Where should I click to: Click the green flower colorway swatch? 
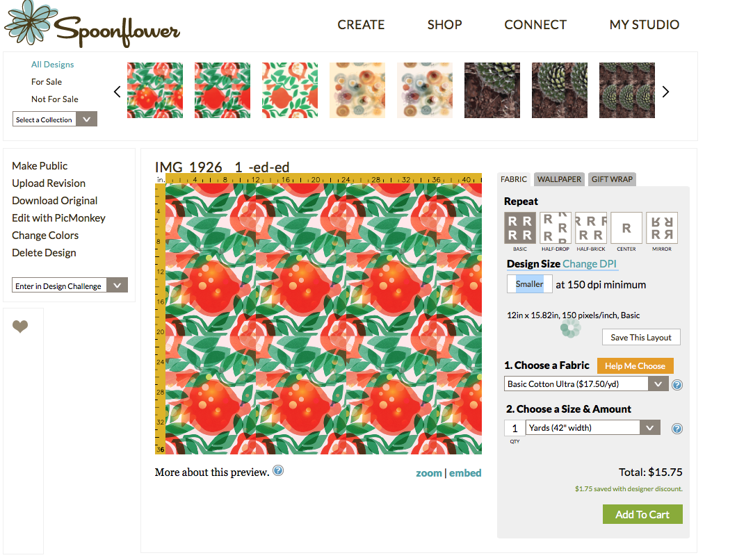570,328
